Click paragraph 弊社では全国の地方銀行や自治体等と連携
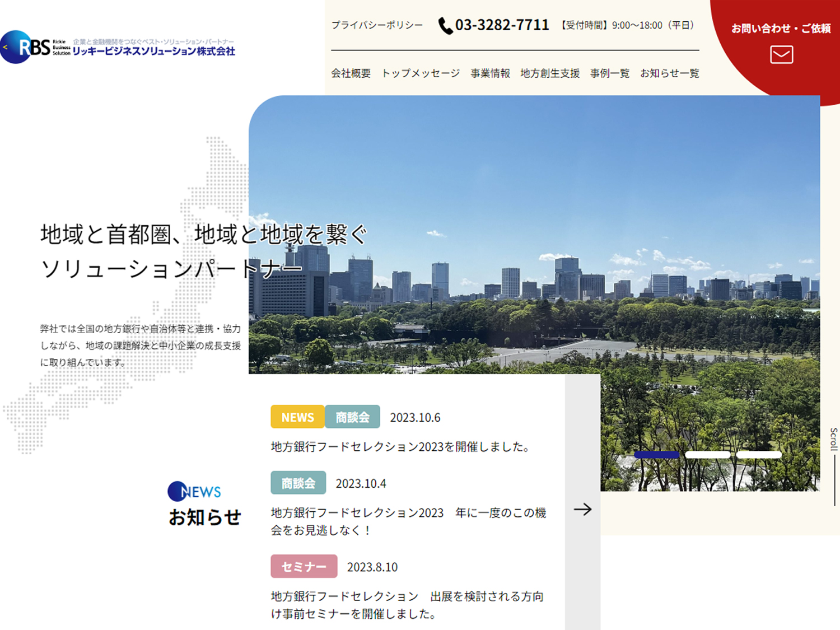Screen dimensions: 840x630 [141, 346]
